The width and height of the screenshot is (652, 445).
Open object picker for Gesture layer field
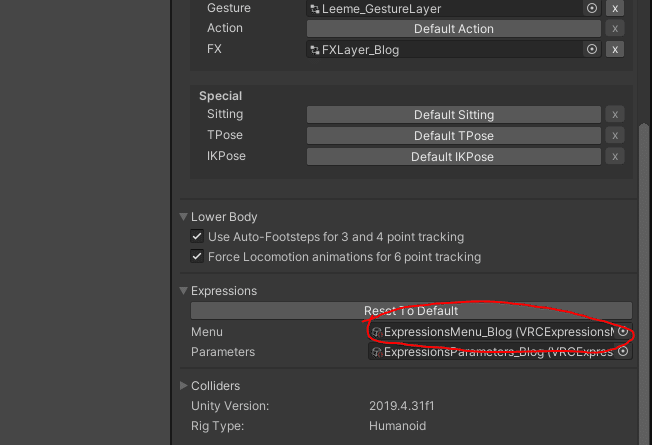(592, 8)
